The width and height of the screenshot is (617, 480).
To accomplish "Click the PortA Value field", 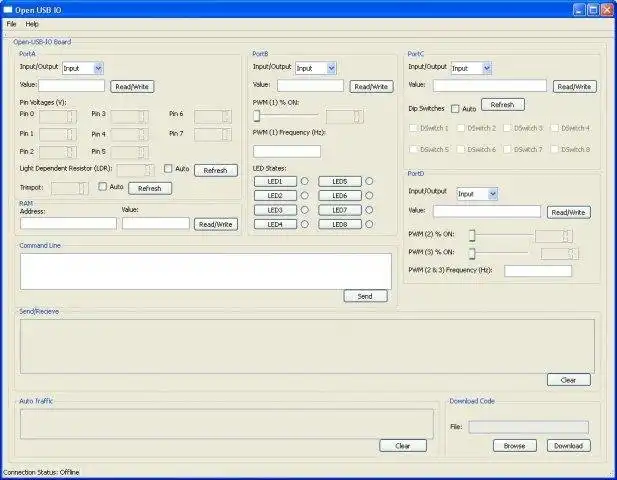I will 72,86.
